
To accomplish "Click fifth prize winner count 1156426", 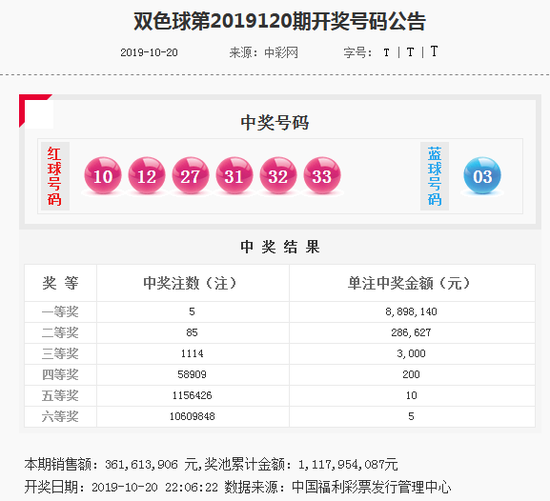I will coord(192,395).
